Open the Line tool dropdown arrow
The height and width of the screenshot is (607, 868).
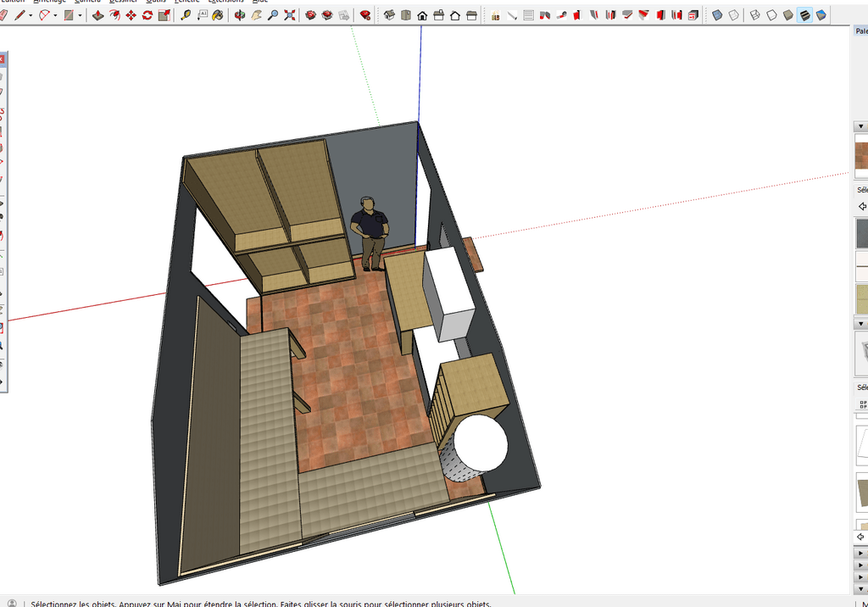coord(31,15)
